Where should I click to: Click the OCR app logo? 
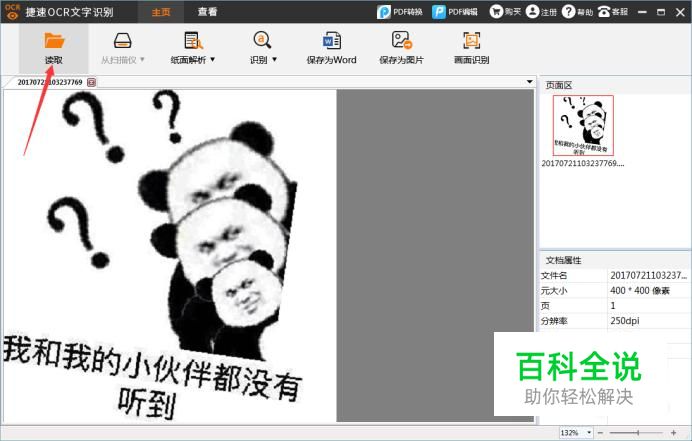click(x=12, y=12)
